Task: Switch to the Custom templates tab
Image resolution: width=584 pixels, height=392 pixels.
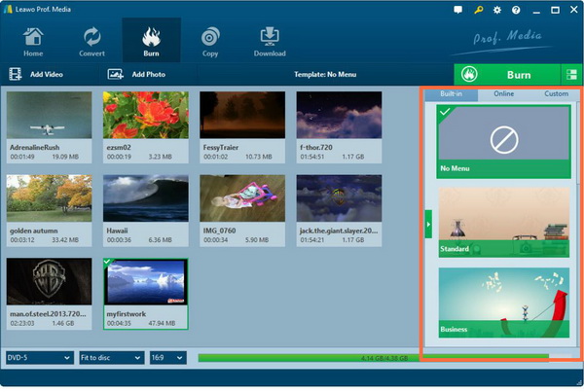Action: coord(556,94)
